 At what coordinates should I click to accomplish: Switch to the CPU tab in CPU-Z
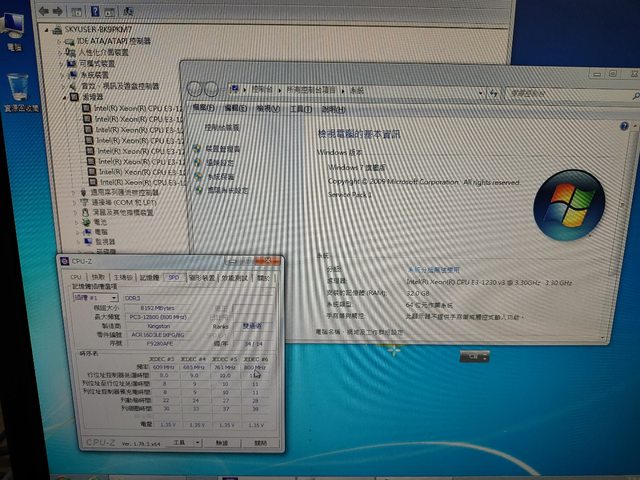point(75,277)
